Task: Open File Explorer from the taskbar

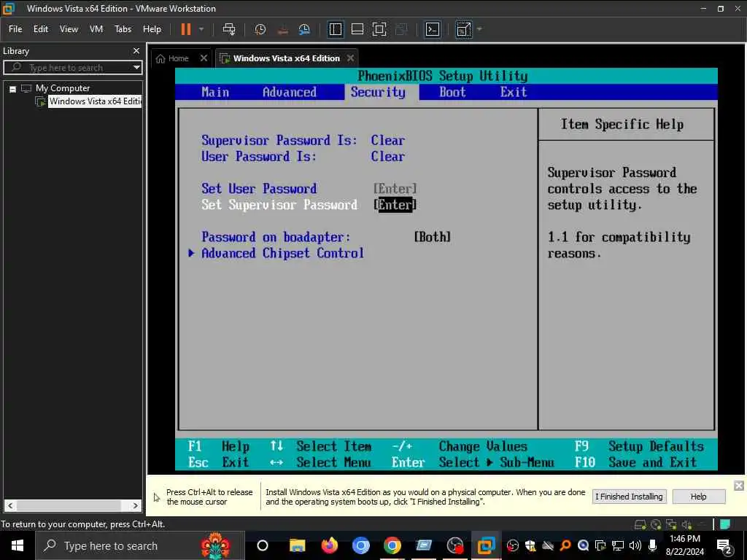Action: [x=297, y=545]
